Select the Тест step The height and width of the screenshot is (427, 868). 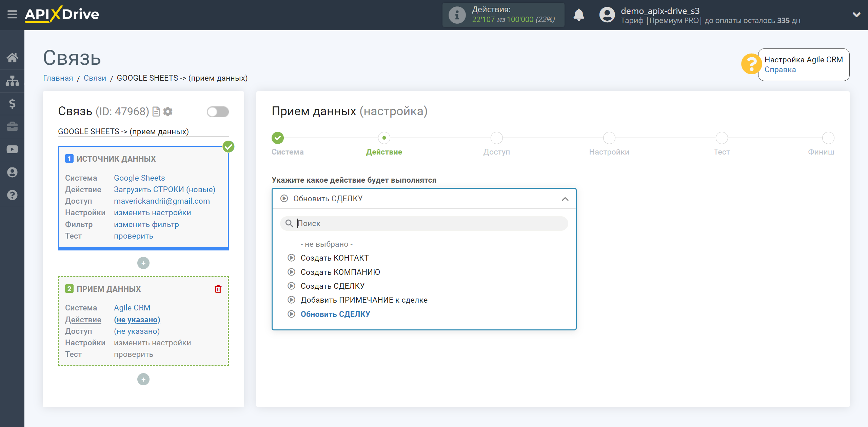click(722, 138)
